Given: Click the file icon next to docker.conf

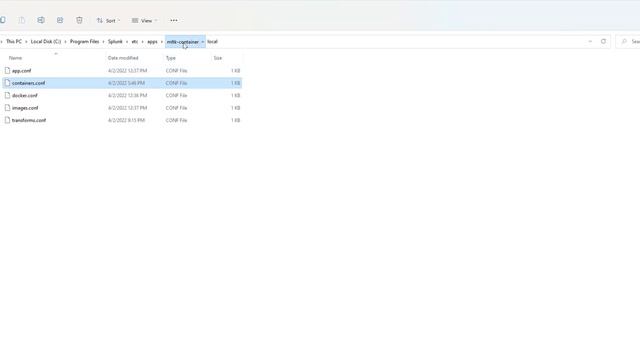Looking at the screenshot, I should [x=7, y=95].
